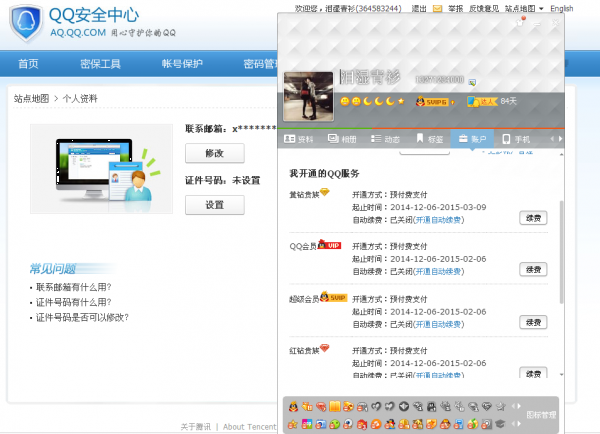
Task: Switch to the 手机 tab
Action: point(516,139)
